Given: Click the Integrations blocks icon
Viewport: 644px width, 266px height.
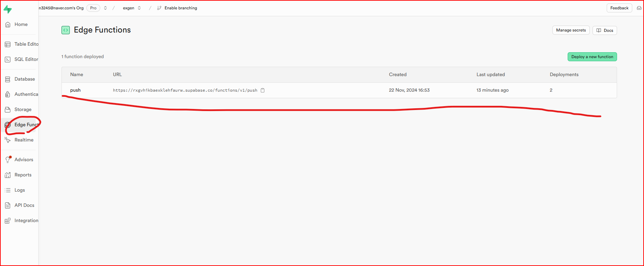Looking at the screenshot, I should [8, 221].
